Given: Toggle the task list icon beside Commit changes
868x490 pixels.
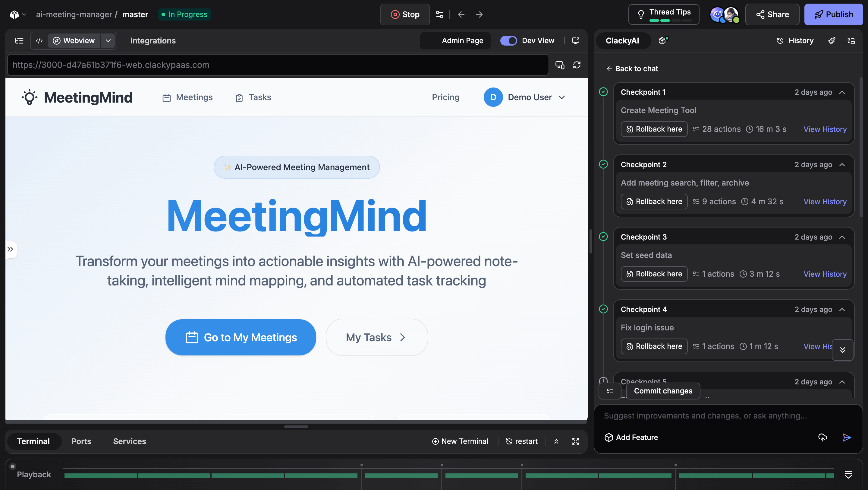Looking at the screenshot, I should [x=610, y=391].
